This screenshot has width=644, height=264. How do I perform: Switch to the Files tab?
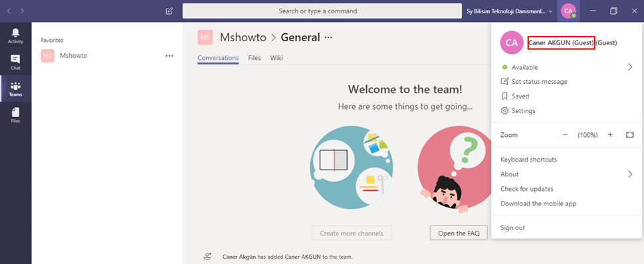click(255, 58)
